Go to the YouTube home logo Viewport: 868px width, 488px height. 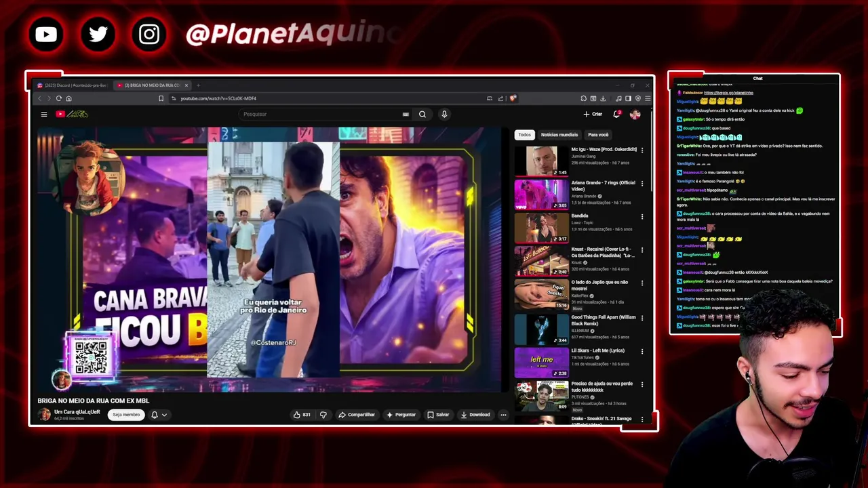72,114
